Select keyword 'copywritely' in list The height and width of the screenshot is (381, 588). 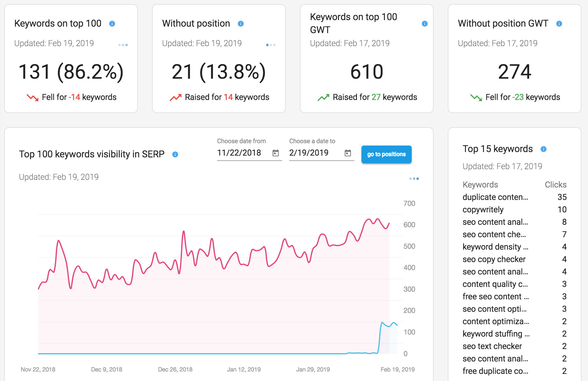point(515,210)
